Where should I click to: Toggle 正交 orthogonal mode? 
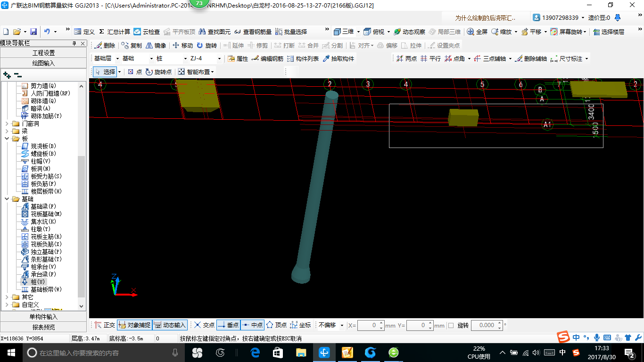pyautogui.click(x=105, y=325)
